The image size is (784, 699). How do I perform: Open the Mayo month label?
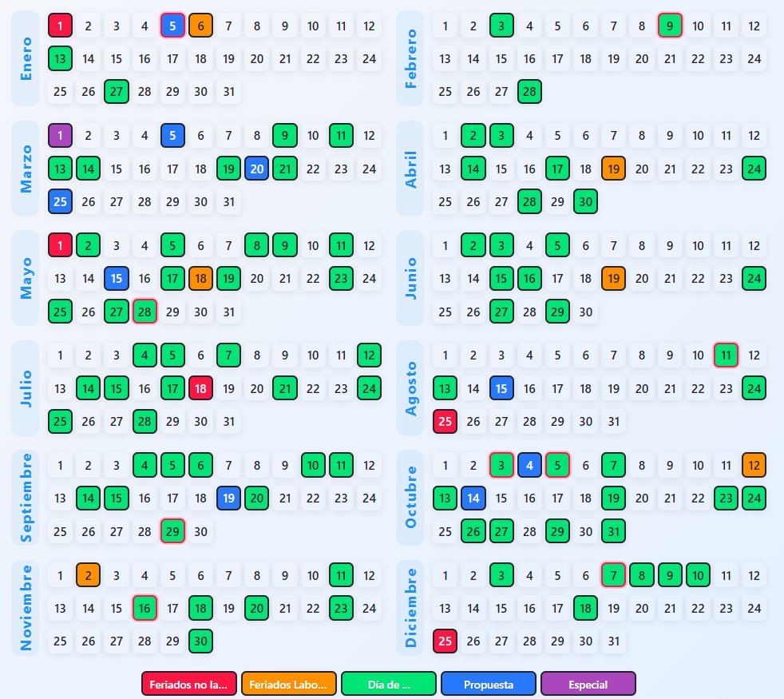coord(26,278)
